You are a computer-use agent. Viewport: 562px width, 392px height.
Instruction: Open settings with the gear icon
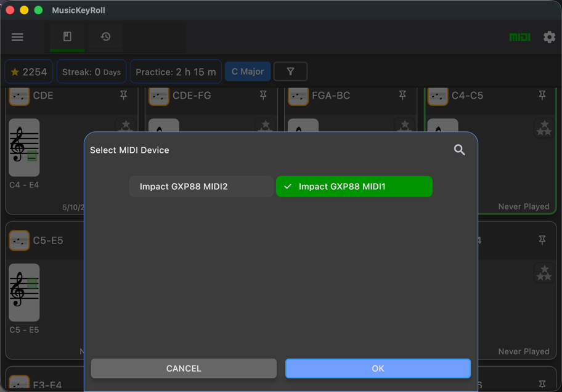coord(549,37)
